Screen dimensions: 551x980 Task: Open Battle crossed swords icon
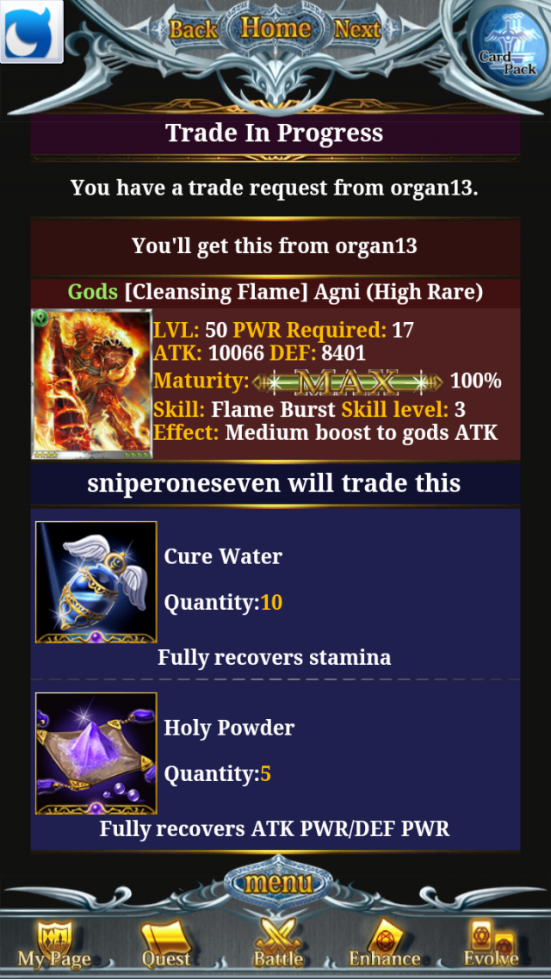279,943
